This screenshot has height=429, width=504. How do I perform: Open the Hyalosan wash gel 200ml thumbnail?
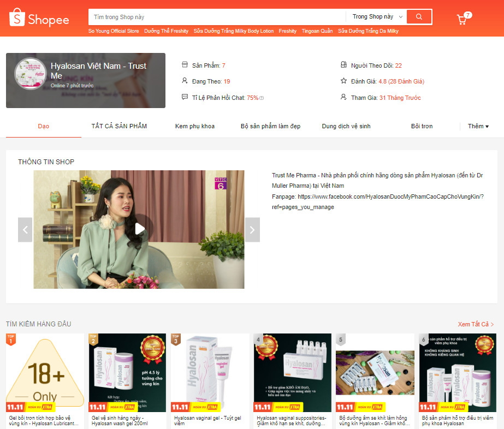point(127,373)
